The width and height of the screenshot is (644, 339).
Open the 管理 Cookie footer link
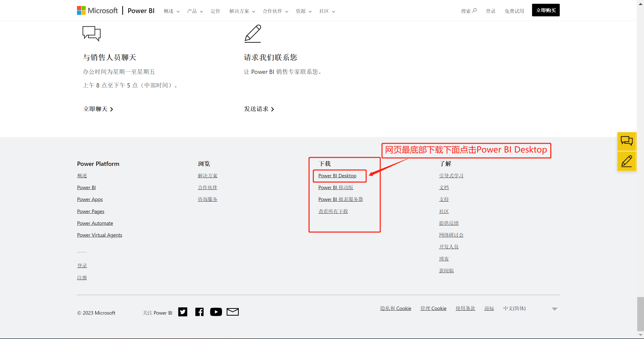(x=433, y=308)
